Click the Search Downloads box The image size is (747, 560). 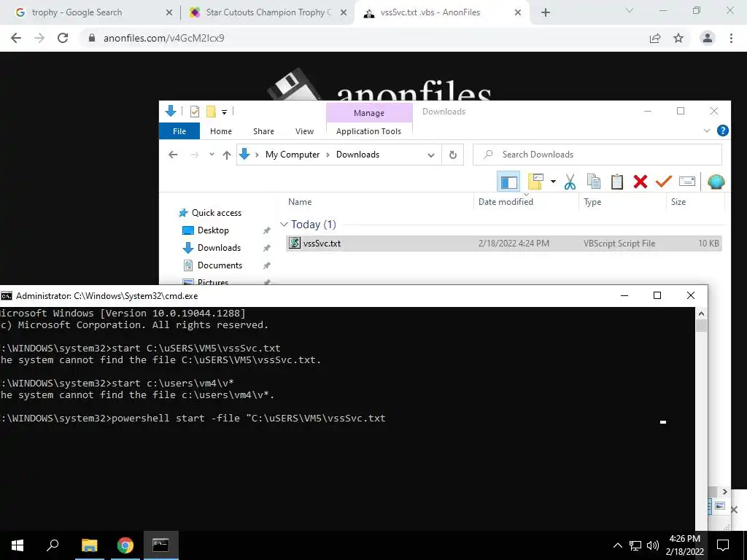597,155
